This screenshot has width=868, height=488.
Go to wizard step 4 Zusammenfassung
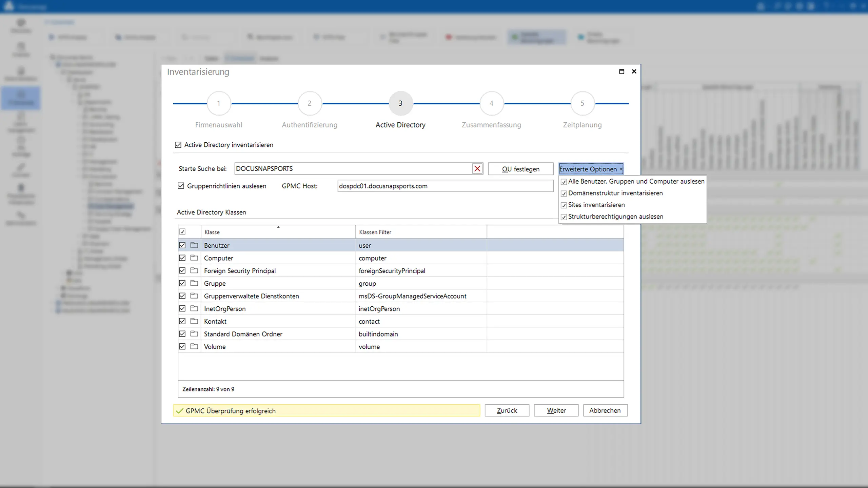coord(491,103)
